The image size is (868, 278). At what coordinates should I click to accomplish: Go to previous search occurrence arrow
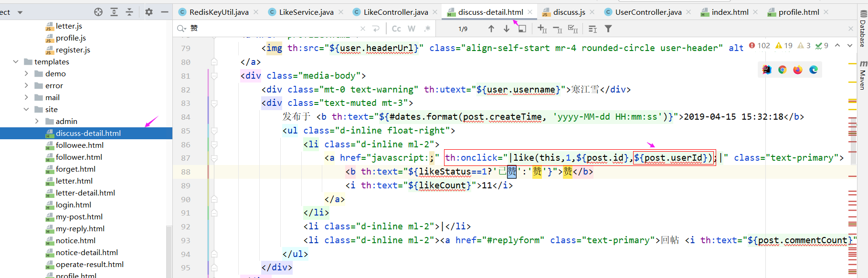(x=491, y=29)
